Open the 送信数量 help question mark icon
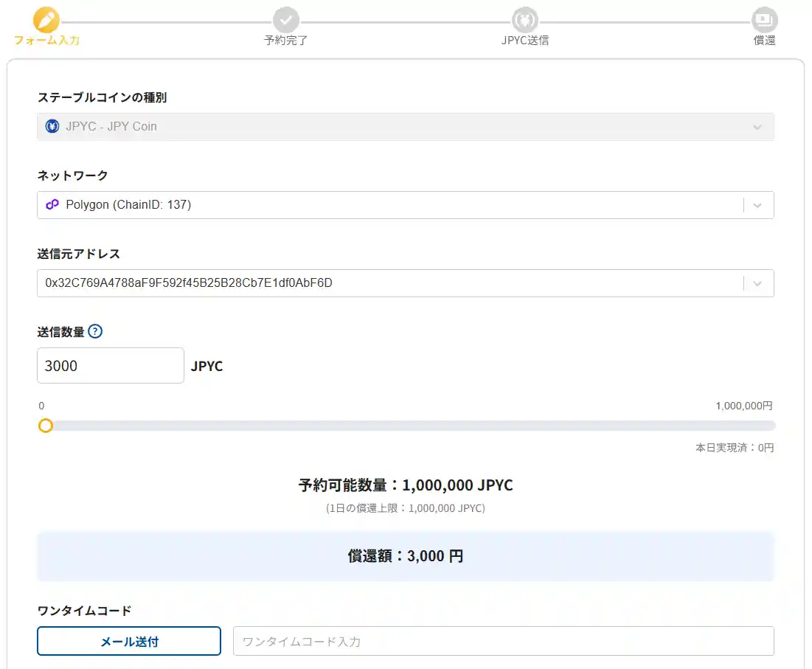This screenshot has height=669, width=812. tap(94, 331)
